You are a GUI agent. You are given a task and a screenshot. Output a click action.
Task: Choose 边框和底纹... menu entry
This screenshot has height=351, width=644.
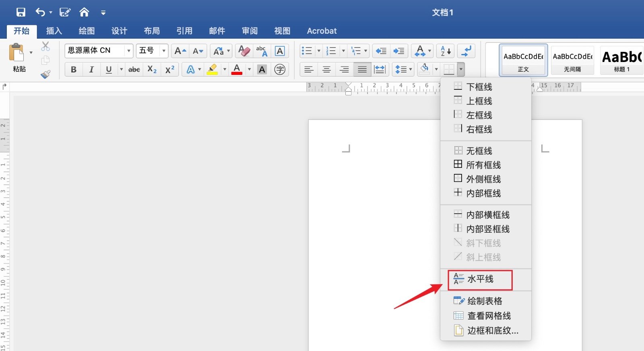coord(486,330)
